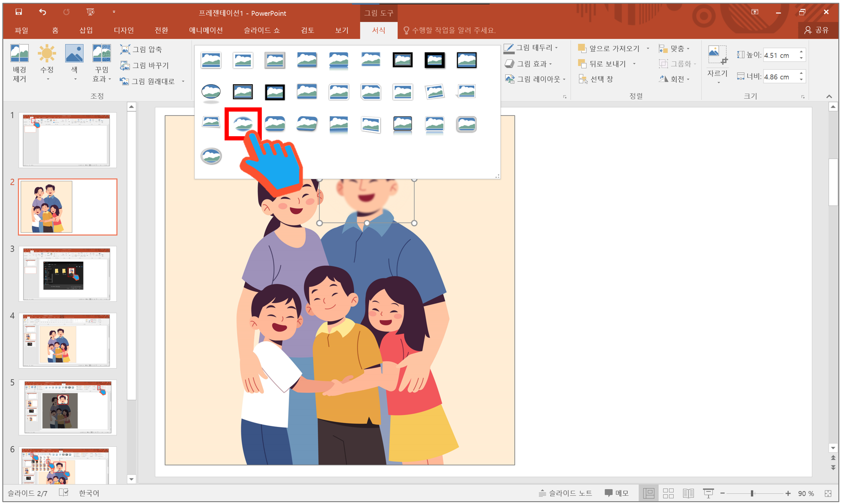
Task: Click the Redo icon in the title bar
Action: (x=66, y=12)
